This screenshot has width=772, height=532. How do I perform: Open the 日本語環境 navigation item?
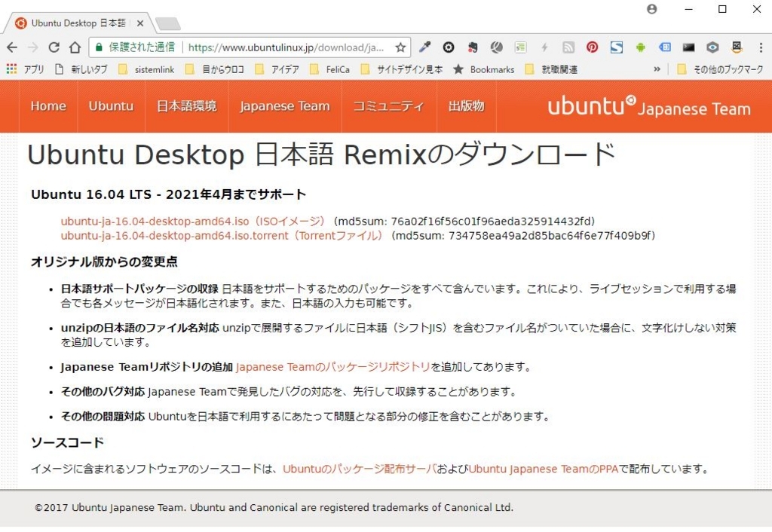click(187, 106)
